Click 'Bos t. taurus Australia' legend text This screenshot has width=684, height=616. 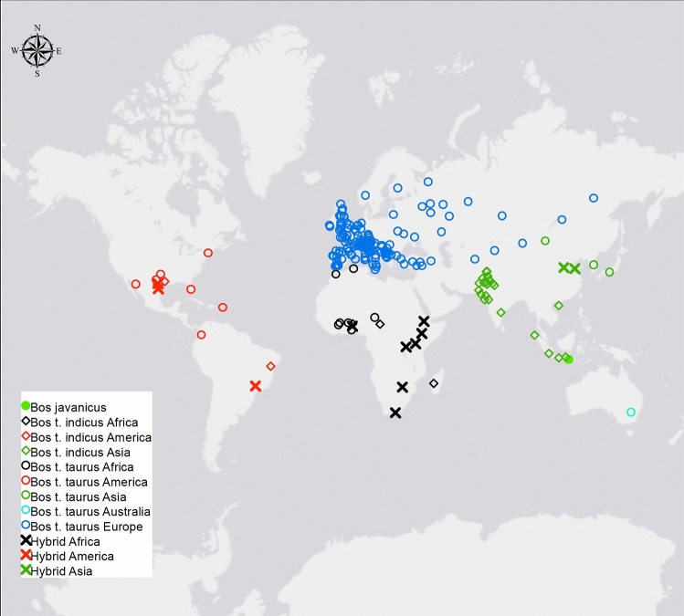[x=90, y=512]
